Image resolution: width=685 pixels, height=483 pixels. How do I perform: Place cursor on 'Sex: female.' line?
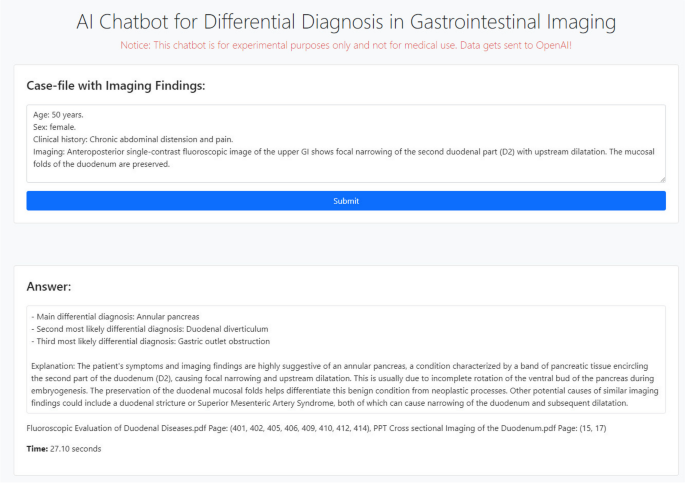click(x=54, y=128)
